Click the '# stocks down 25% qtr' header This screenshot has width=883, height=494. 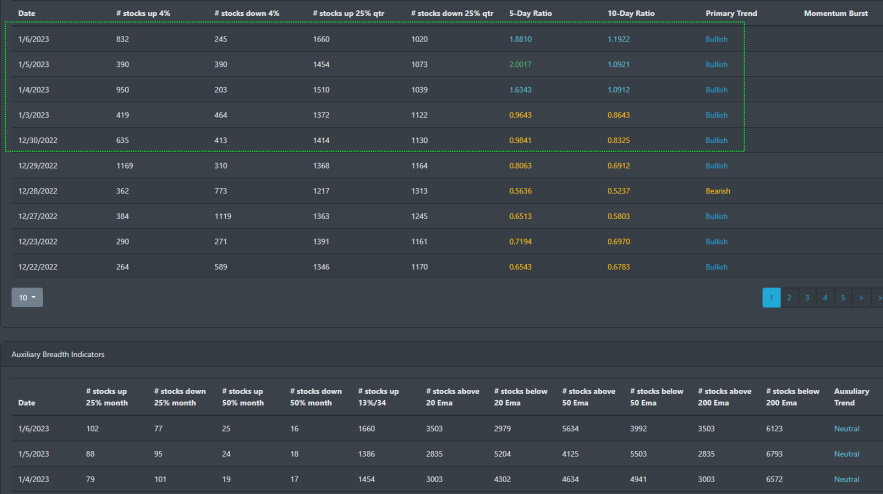tap(452, 13)
